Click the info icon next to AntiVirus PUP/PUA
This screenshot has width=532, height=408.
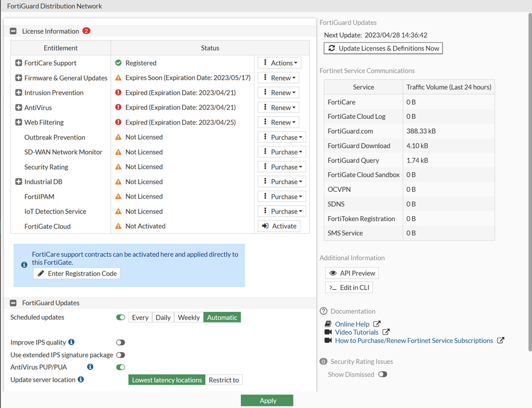[90, 367]
